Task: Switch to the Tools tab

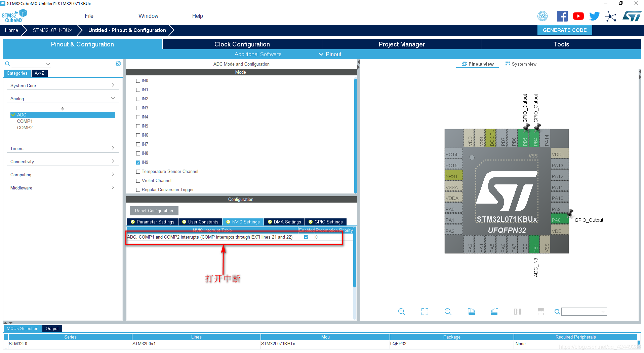Action: point(561,44)
